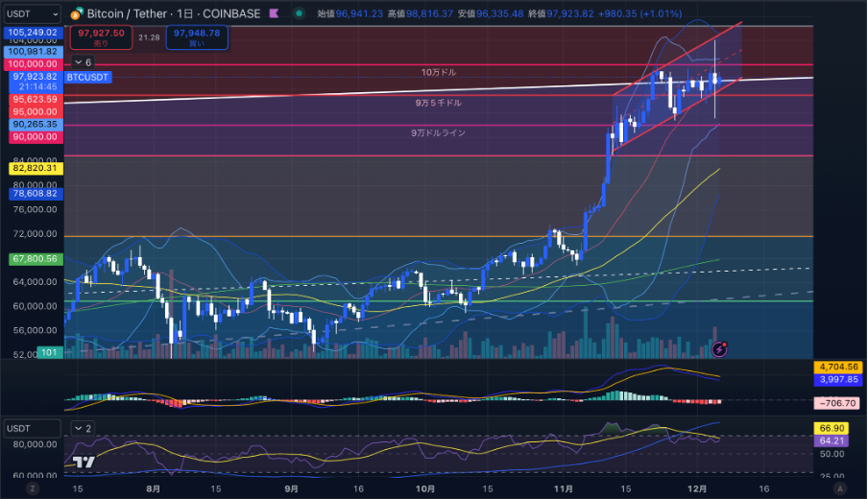Click the green market status dot icon
The width and height of the screenshot is (868, 499).
301,14
